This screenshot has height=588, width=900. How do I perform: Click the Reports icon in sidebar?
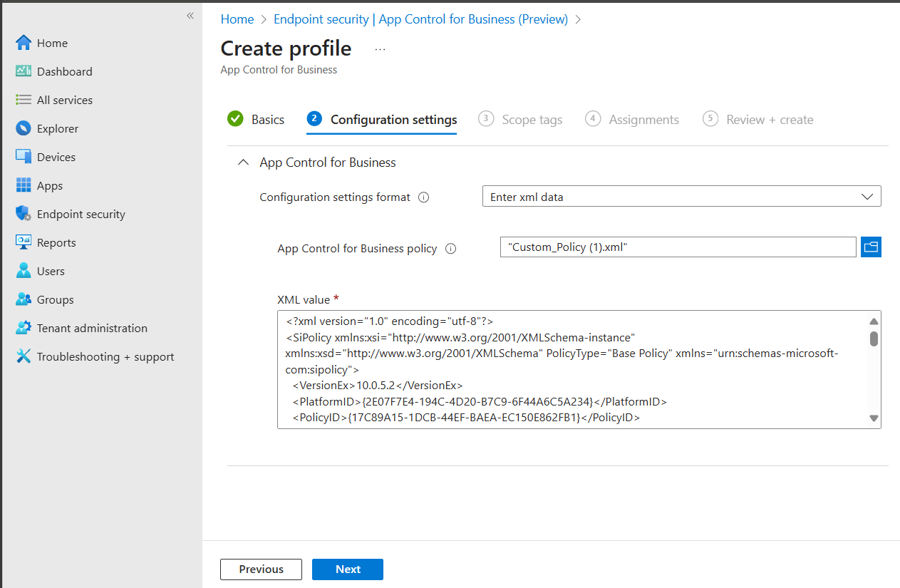coord(24,242)
